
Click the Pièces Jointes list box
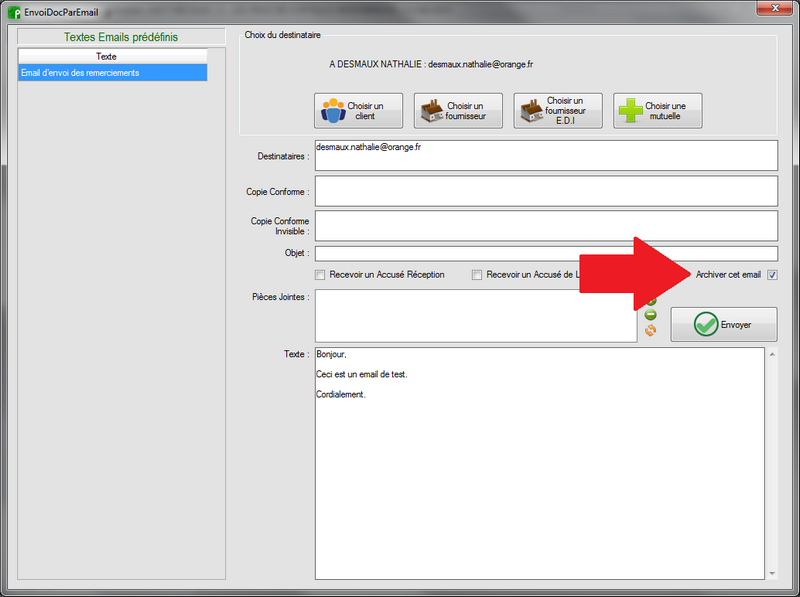(x=476, y=316)
